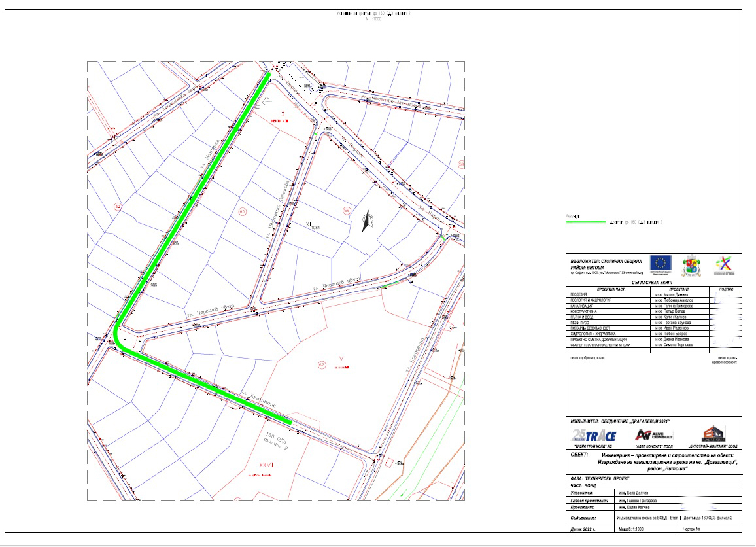Image resolution: width=756 pixels, height=547 pixels.
Task: Click the orange Bulstroy-Montazh building logo
Action: pyautogui.click(x=713, y=434)
